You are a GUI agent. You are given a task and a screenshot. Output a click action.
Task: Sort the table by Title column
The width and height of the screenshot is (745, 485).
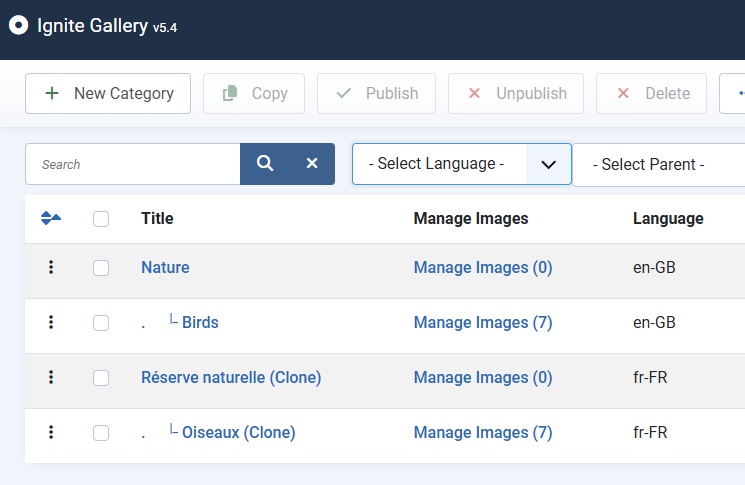pyautogui.click(x=157, y=218)
